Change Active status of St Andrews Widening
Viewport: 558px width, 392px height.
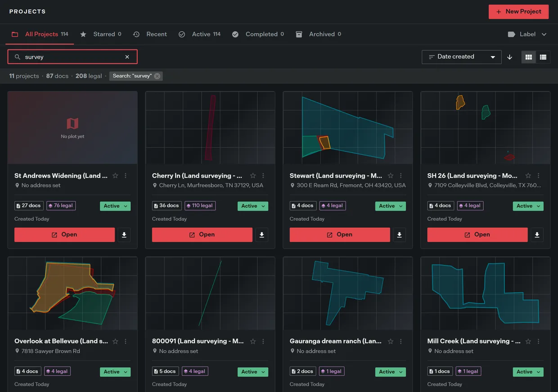click(115, 206)
